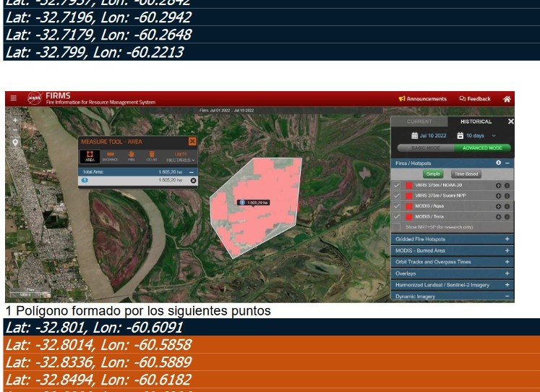
Task: Enable Show NRT+SP for research only
Action: pyautogui.click(x=396, y=226)
